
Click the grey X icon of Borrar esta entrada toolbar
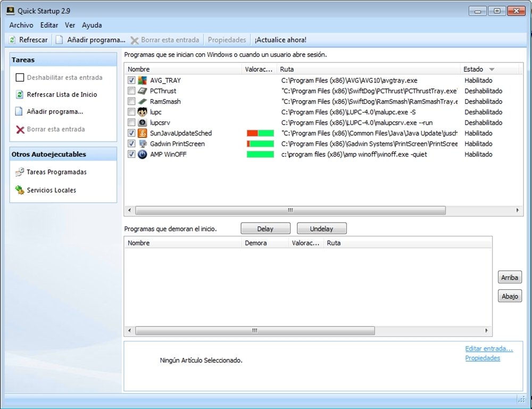click(x=135, y=40)
